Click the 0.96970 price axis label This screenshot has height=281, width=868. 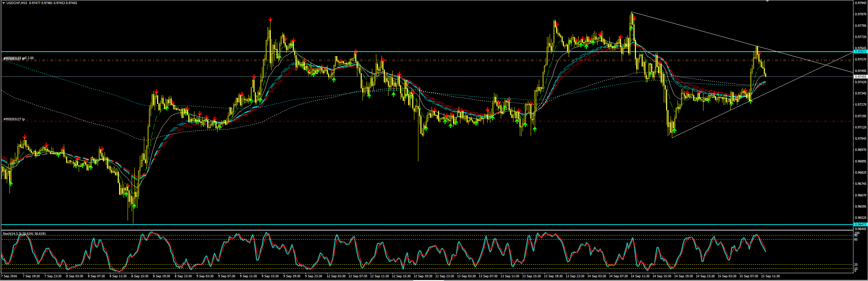click(861, 150)
